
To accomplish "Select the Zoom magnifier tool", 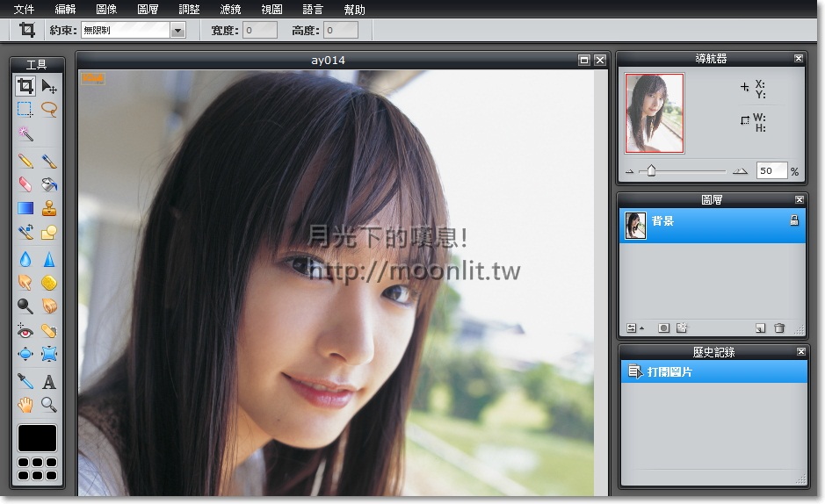I will 49,405.
